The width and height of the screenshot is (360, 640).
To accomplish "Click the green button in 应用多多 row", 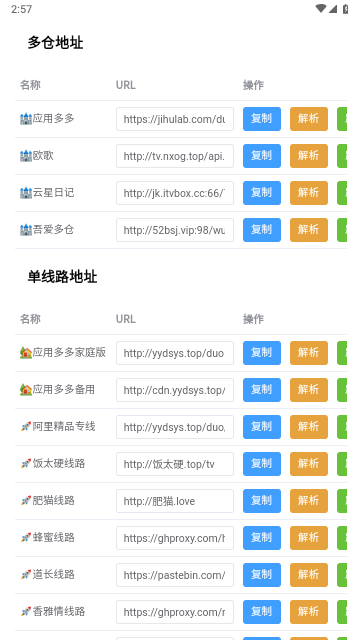I will [x=342, y=119].
